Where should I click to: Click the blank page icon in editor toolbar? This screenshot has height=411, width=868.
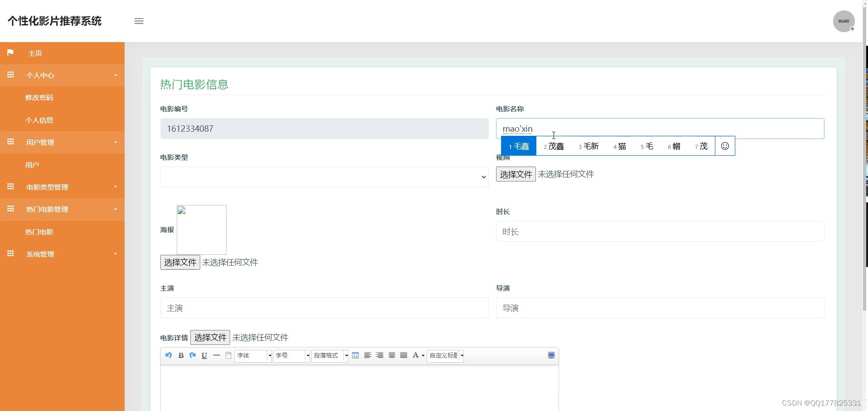228,355
